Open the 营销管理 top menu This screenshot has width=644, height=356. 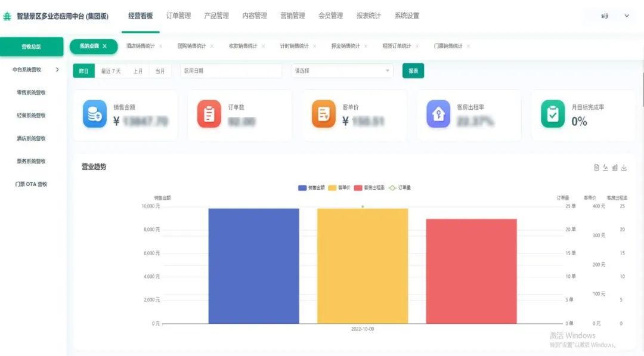pos(293,16)
